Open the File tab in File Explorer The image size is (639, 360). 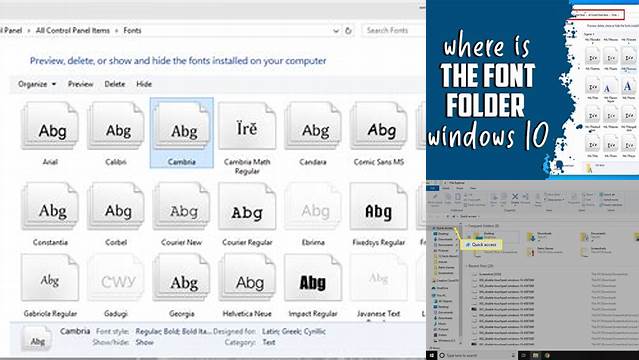[432, 188]
